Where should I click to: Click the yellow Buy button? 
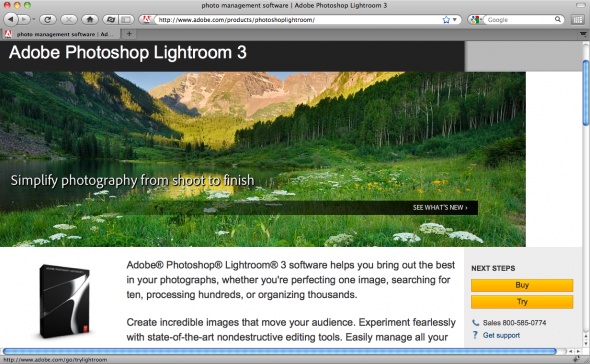522,285
